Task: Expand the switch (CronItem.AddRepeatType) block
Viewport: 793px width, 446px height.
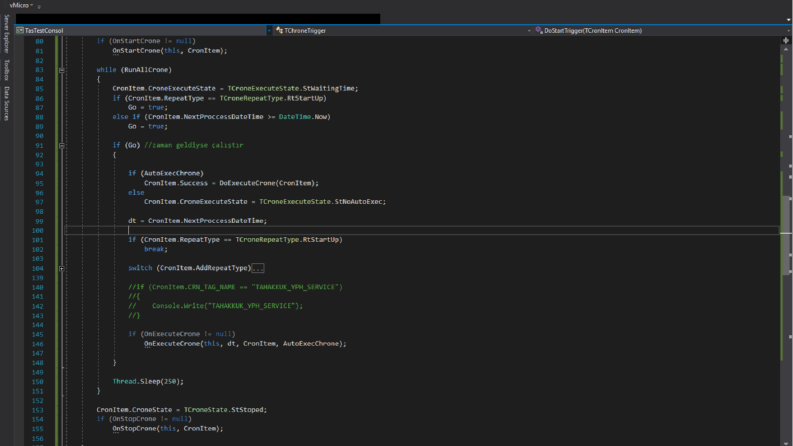Action: click(x=62, y=268)
